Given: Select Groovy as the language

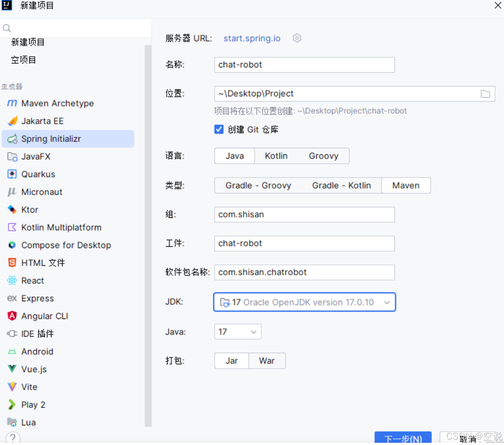Looking at the screenshot, I should click(324, 156).
